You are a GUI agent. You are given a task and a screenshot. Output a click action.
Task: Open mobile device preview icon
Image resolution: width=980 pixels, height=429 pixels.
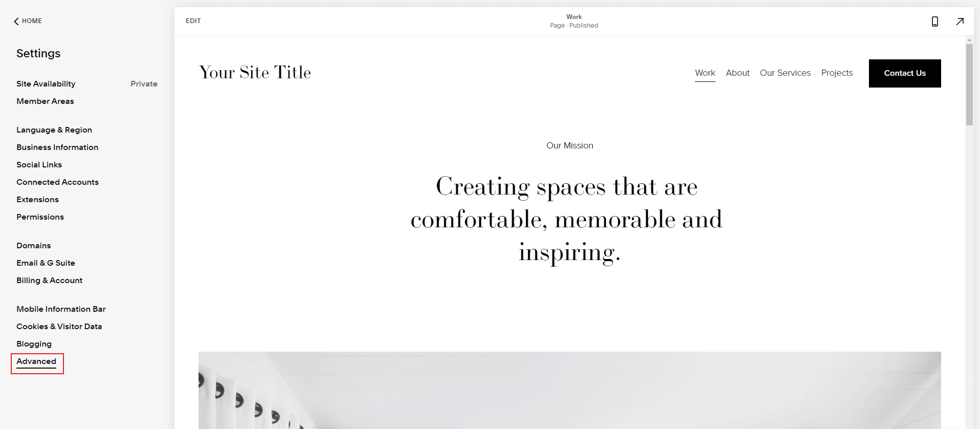tap(934, 22)
